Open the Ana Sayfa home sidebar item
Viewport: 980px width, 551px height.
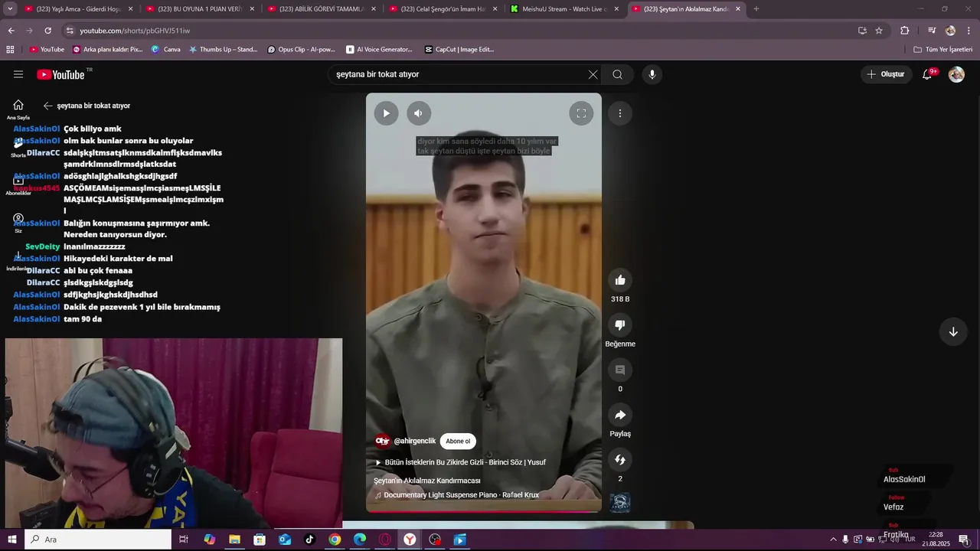click(18, 110)
